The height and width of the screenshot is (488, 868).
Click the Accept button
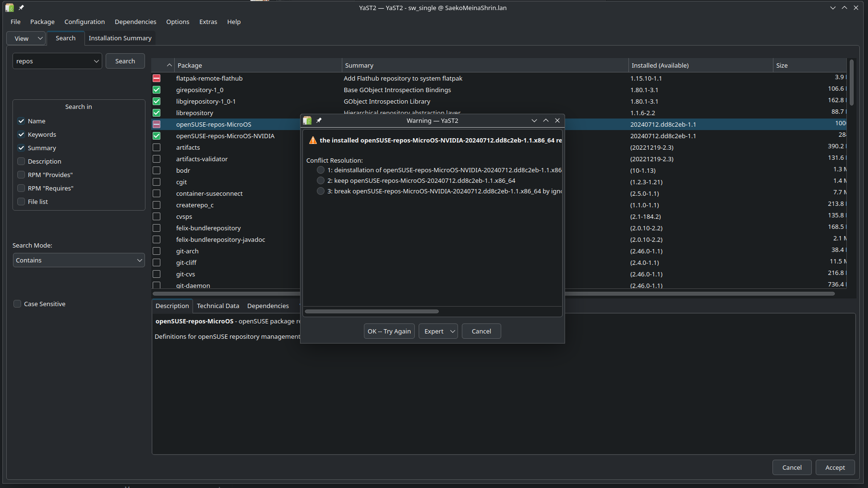tap(835, 467)
